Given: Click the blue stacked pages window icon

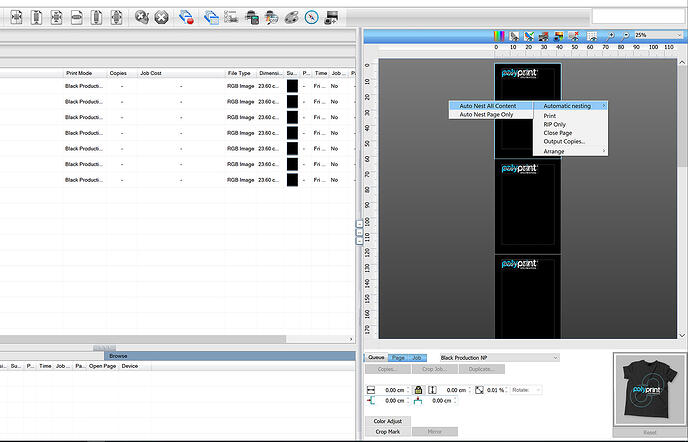Looking at the screenshot, I should [211, 18].
